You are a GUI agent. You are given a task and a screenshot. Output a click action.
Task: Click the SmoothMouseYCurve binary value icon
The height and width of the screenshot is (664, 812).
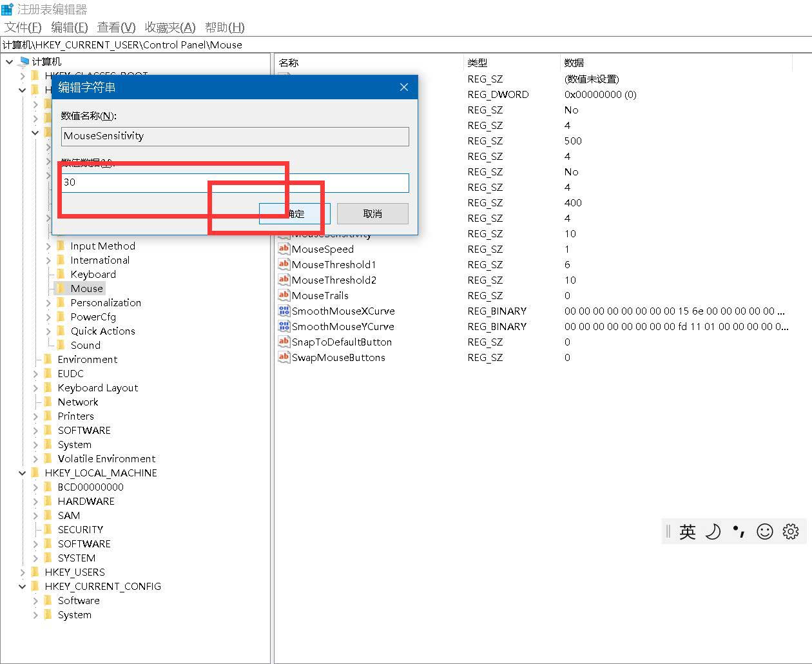[x=284, y=326]
